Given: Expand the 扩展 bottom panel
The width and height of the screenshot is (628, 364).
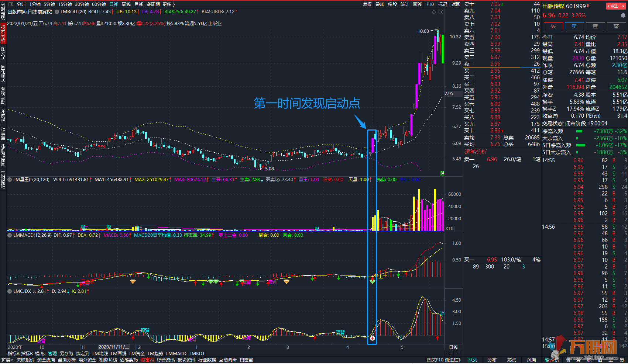Looking at the screenshot, I should tap(7, 360).
